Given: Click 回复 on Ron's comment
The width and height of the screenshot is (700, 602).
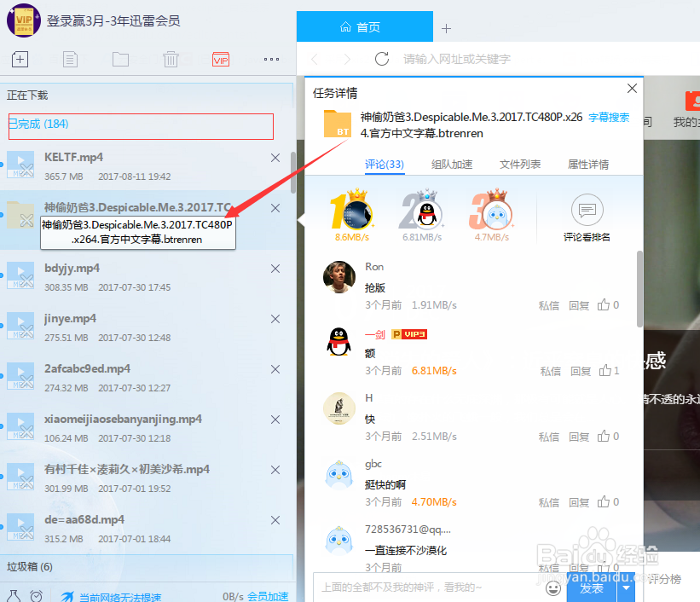Looking at the screenshot, I should pos(579,305).
